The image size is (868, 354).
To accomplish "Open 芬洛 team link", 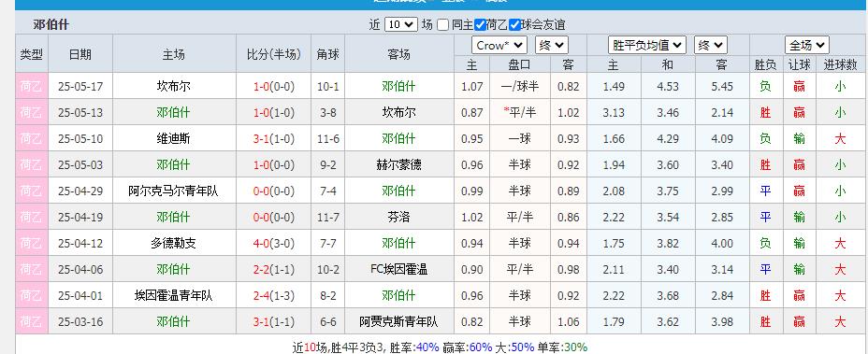I will 398,217.
